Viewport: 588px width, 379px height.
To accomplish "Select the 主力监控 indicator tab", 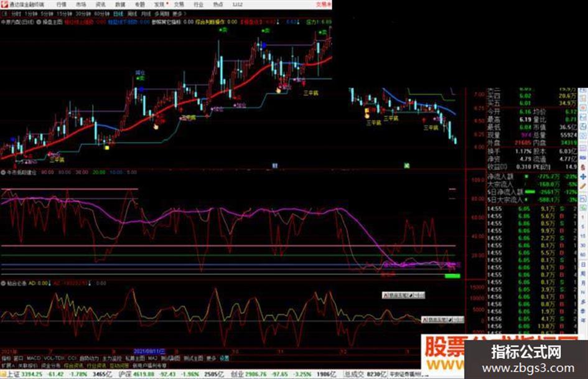I will coord(112,358).
